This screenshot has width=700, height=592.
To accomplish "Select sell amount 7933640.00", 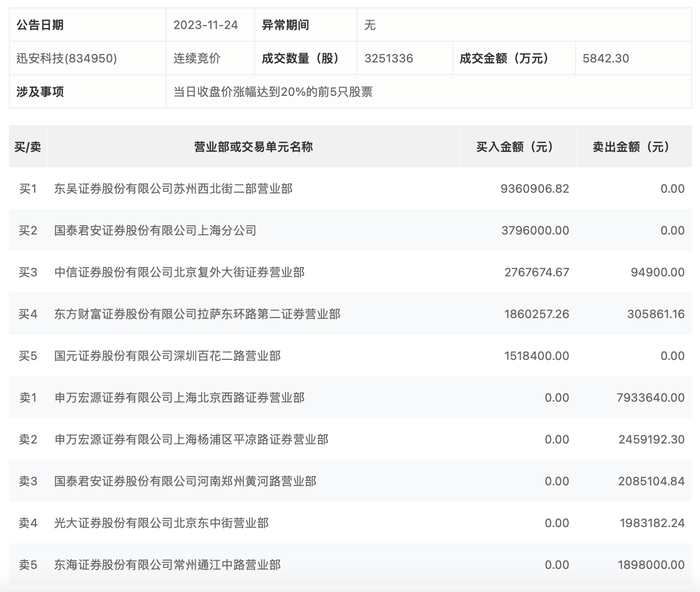I will coord(650,398).
